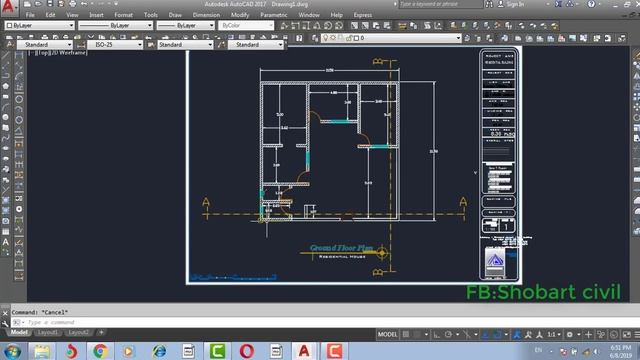
Task: Click the Undo arrow in Quick Access toolbar
Action: point(84,4)
